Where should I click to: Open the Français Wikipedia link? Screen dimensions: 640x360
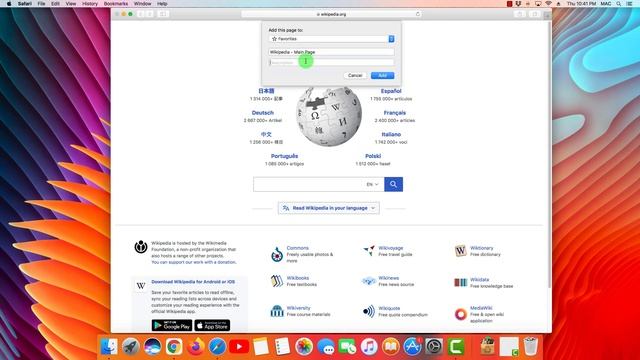pos(395,113)
